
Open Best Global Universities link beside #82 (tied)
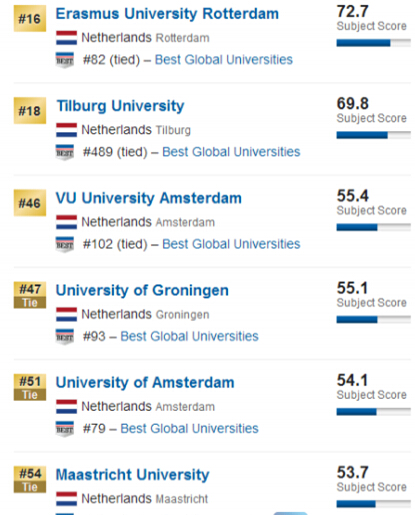pyautogui.click(x=224, y=60)
